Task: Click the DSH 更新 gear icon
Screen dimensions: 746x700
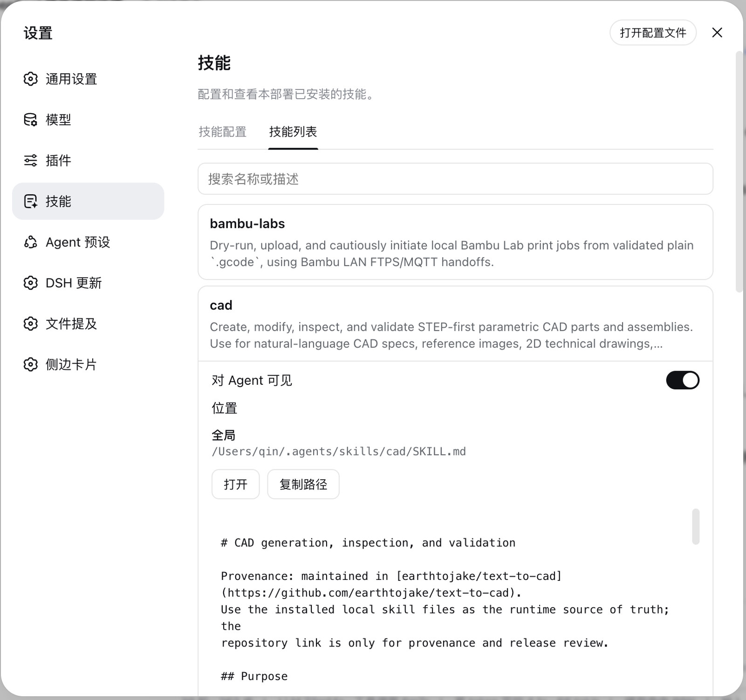Action: point(30,283)
